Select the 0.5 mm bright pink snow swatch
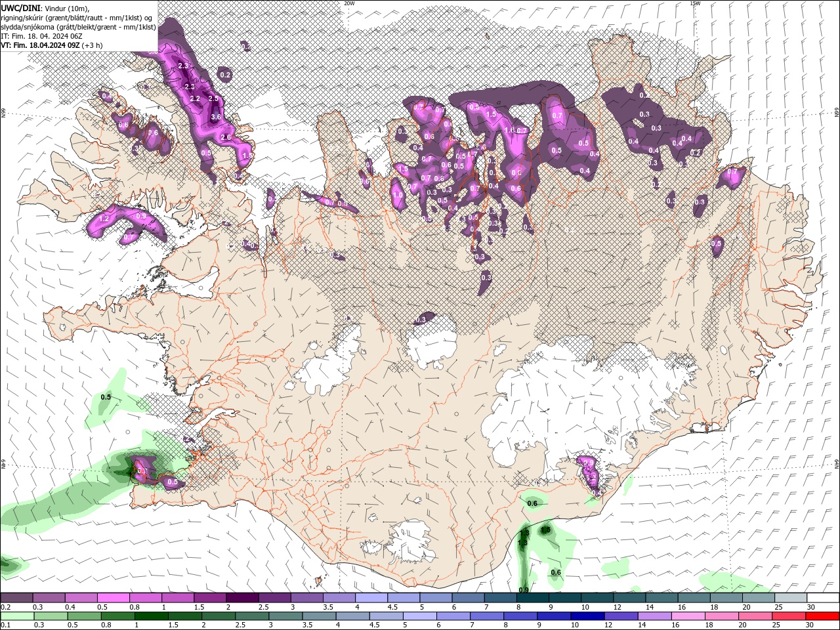 point(113,598)
